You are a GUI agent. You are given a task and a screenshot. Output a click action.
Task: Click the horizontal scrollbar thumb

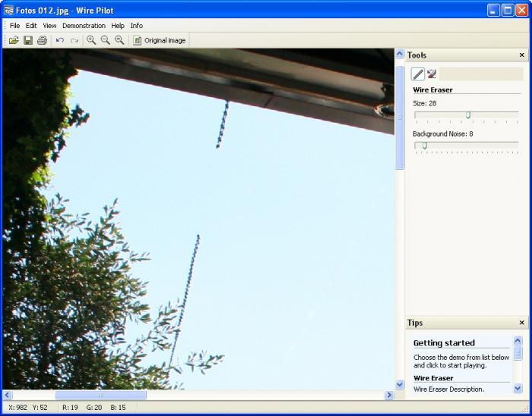coord(100,395)
